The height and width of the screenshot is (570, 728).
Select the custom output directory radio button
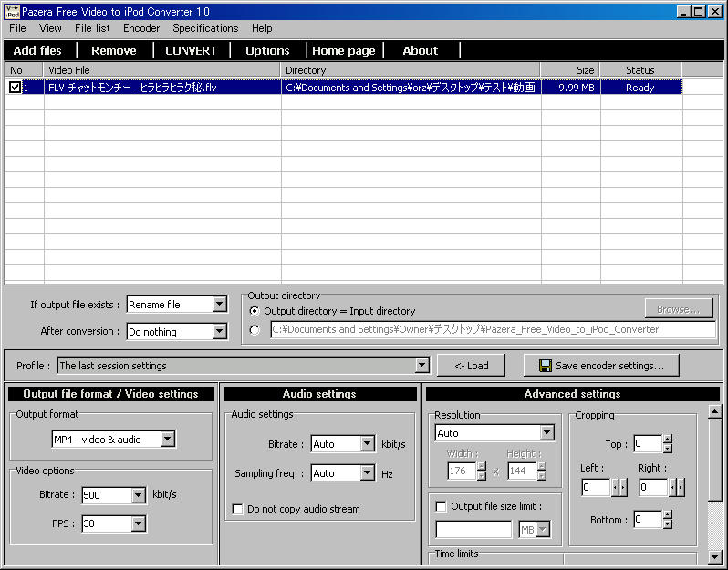254,330
